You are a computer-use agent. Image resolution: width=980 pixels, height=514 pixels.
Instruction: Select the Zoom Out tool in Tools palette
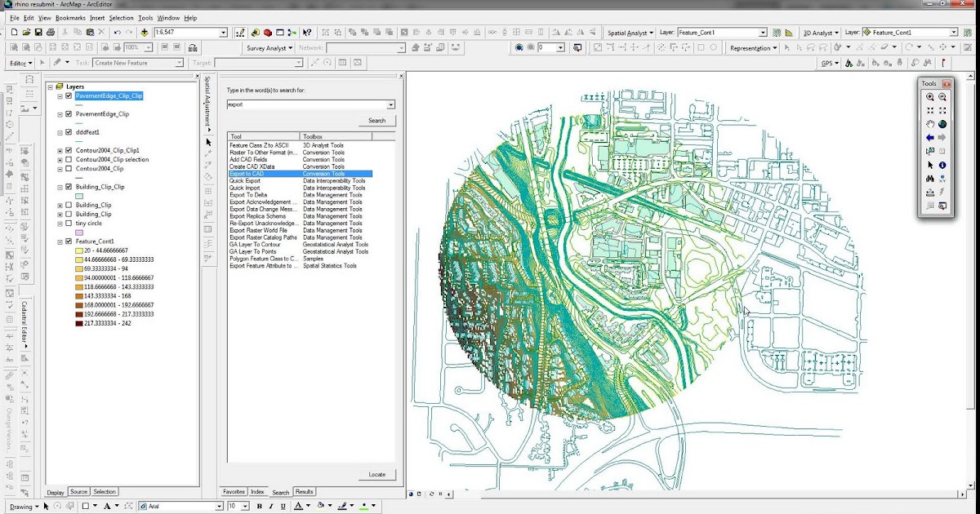(x=942, y=97)
